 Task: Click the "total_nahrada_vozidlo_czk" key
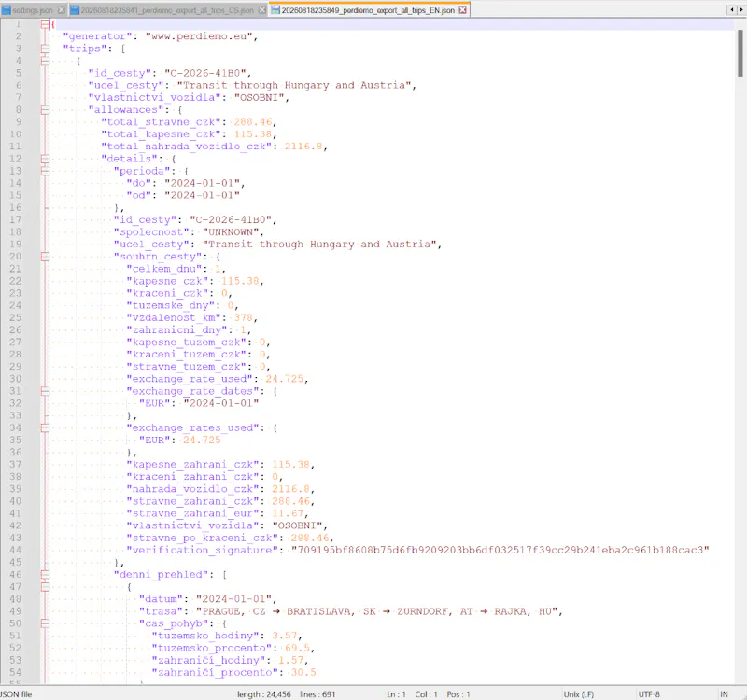click(x=186, y=147)
